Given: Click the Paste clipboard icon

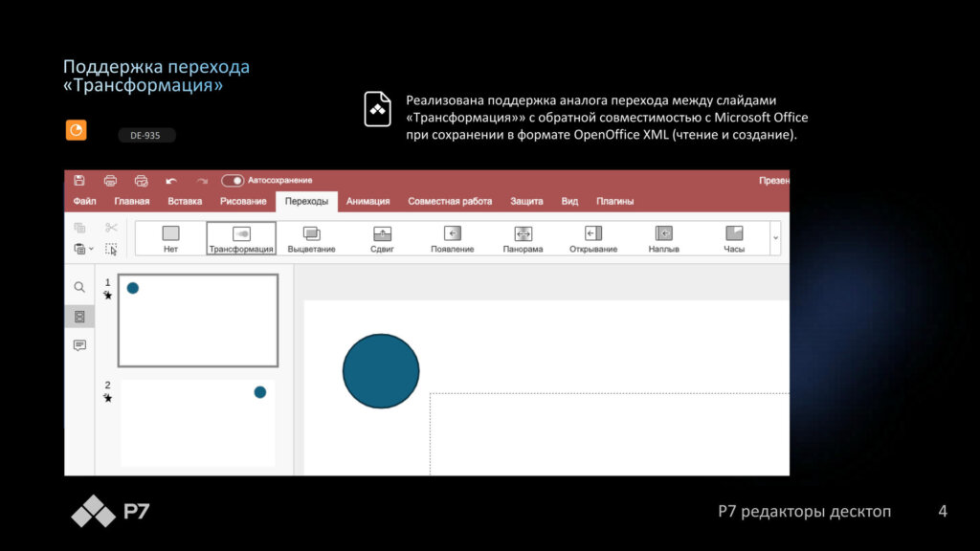Looking at the screenshot, I should point(79,249).
